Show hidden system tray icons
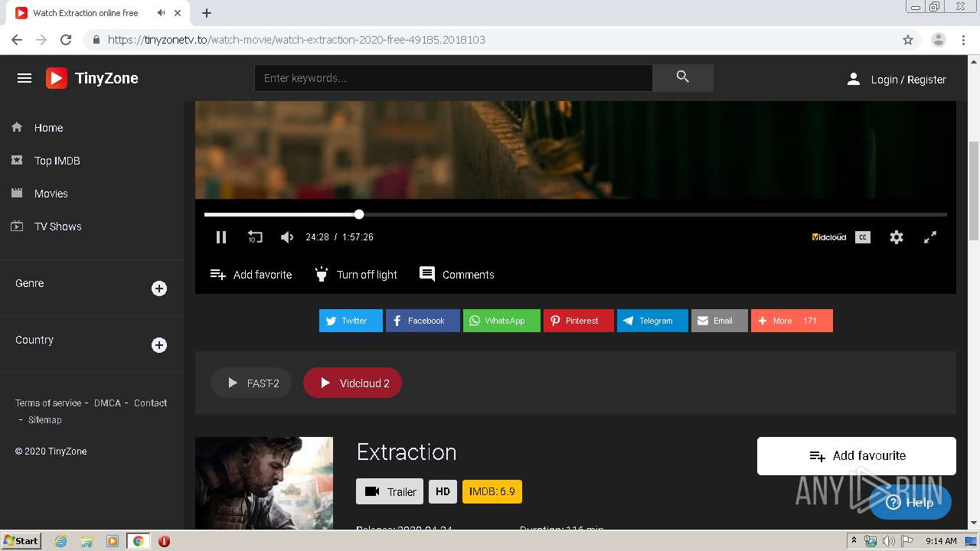980x551 pixels. tap(854, 541)
